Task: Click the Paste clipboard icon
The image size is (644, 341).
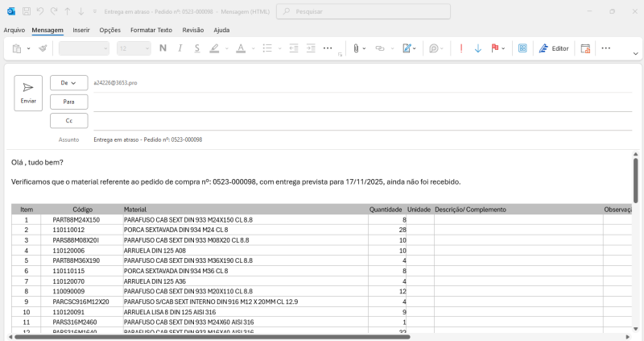Action: pos(16,48)
